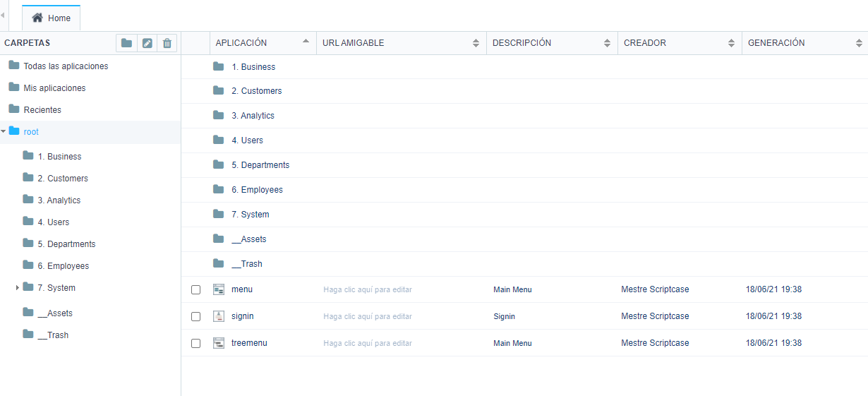The image size is (868, 396).
Task: Tick the signin row checkbox
Action: 196,316
